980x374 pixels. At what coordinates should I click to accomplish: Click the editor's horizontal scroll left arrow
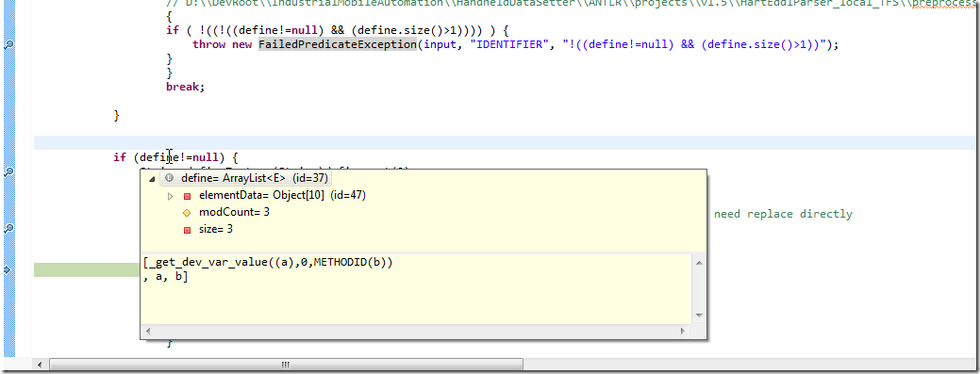pyautogui.click(x=41, y=365)
